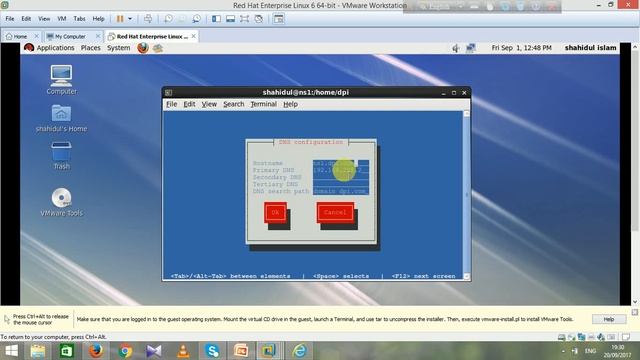Dismiss the VMware Tools hint bar

[635, 312]
